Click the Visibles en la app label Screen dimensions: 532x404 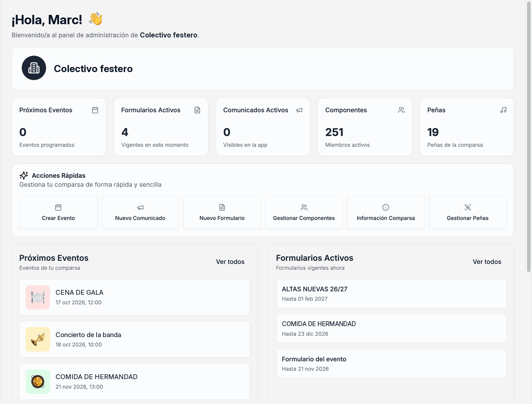[245, 145]
